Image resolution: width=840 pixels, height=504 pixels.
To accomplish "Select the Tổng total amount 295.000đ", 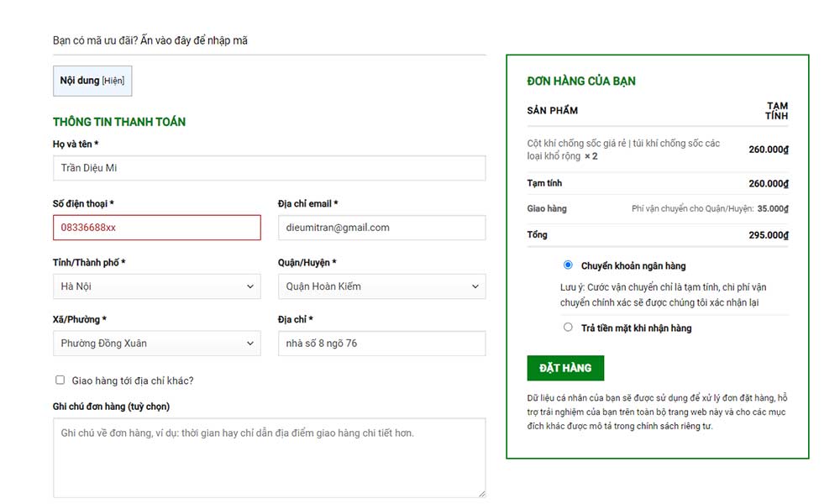I will 769,236.
